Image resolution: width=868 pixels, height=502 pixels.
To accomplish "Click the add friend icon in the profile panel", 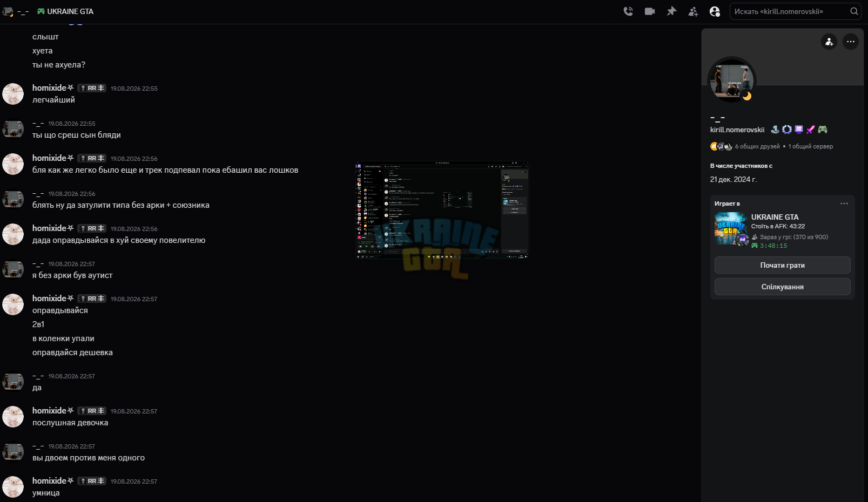I will (x=829, y=42).
